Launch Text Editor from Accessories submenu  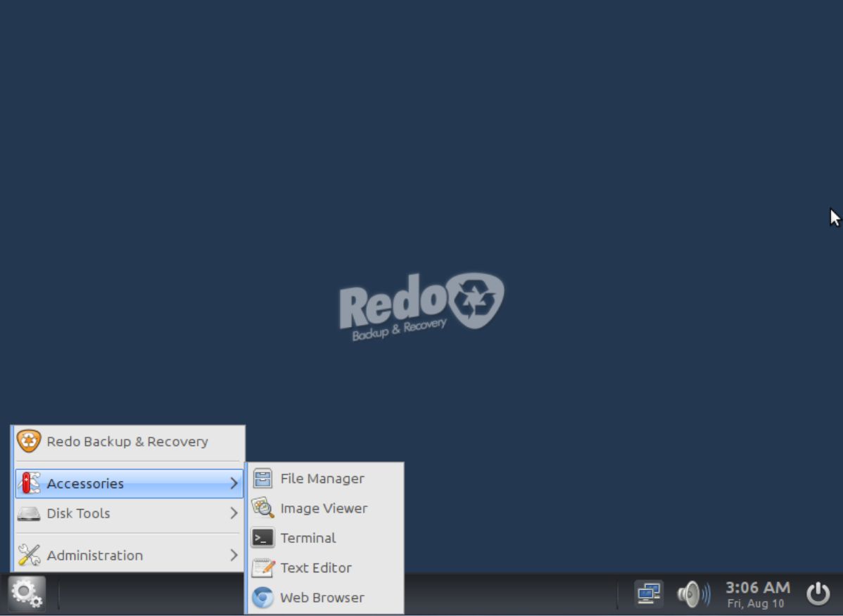click(325, 567)
